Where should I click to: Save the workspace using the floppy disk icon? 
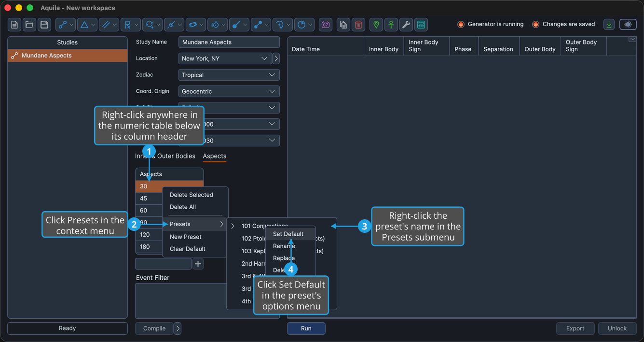(x=44, y=25)
